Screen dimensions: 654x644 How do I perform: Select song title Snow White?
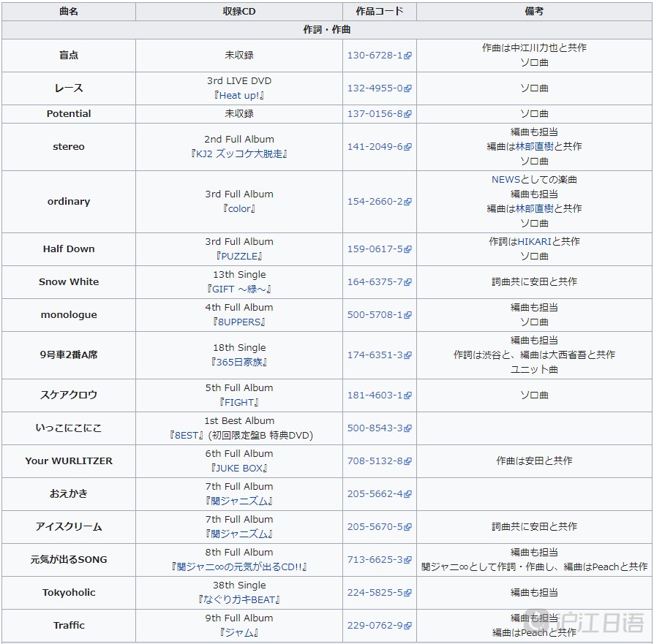click(69, 281)
